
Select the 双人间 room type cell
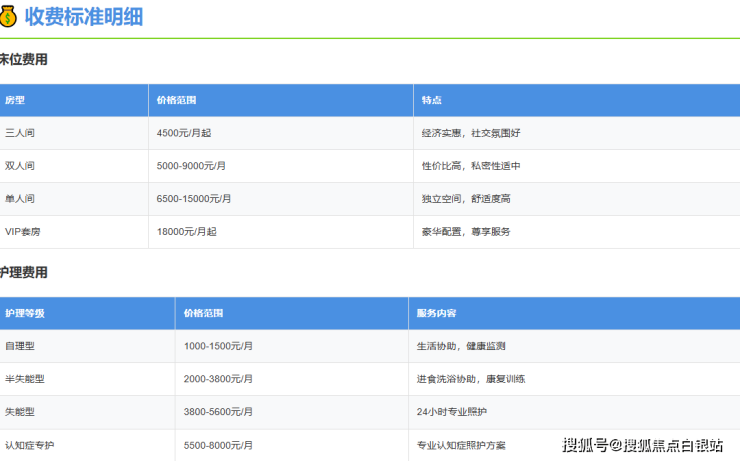(20, 166)
